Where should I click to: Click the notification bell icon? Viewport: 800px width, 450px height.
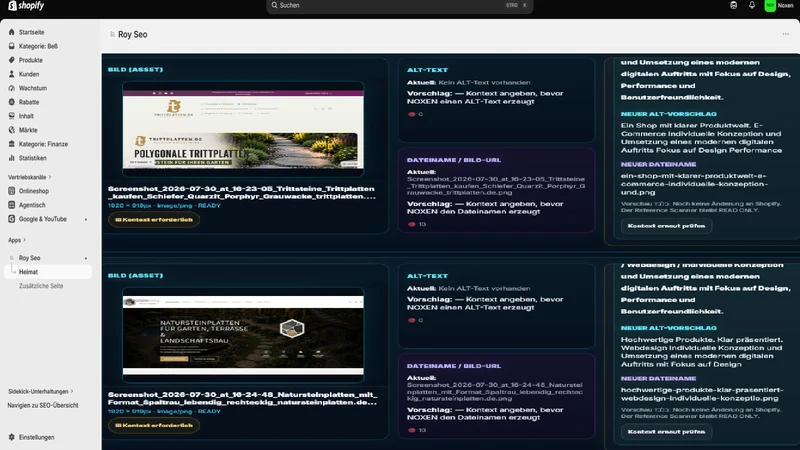point(752,5)
